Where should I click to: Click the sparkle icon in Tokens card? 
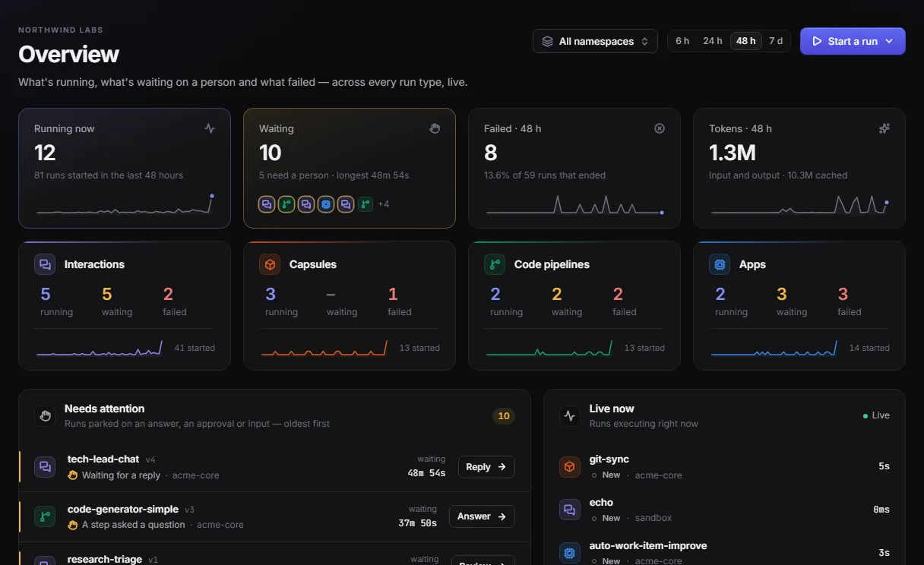884,128
